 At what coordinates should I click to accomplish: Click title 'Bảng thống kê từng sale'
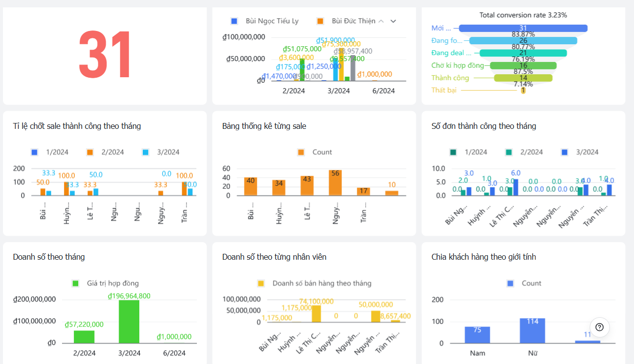264,126
